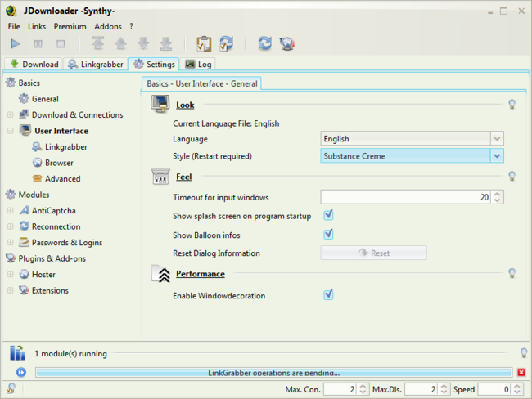This screenshot has height=399, width=532.
Task: Start downloads with the Play icon
Action: coord(15,43)
